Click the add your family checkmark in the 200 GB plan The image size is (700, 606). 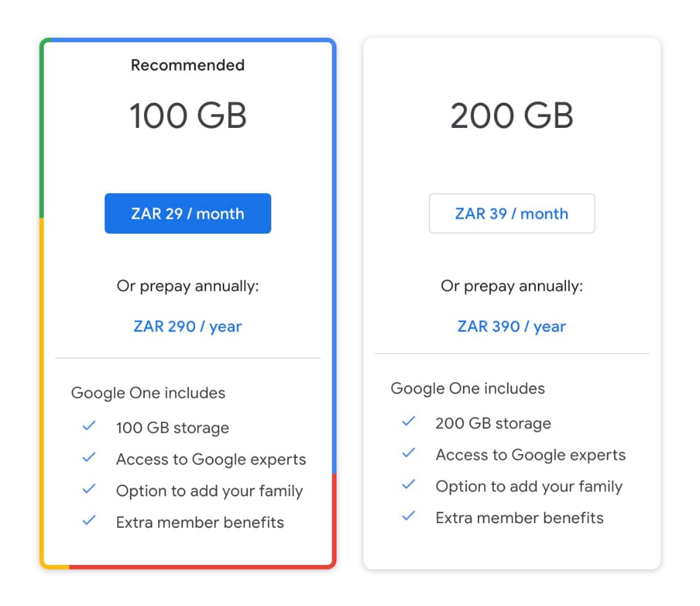tap(409, 485)
